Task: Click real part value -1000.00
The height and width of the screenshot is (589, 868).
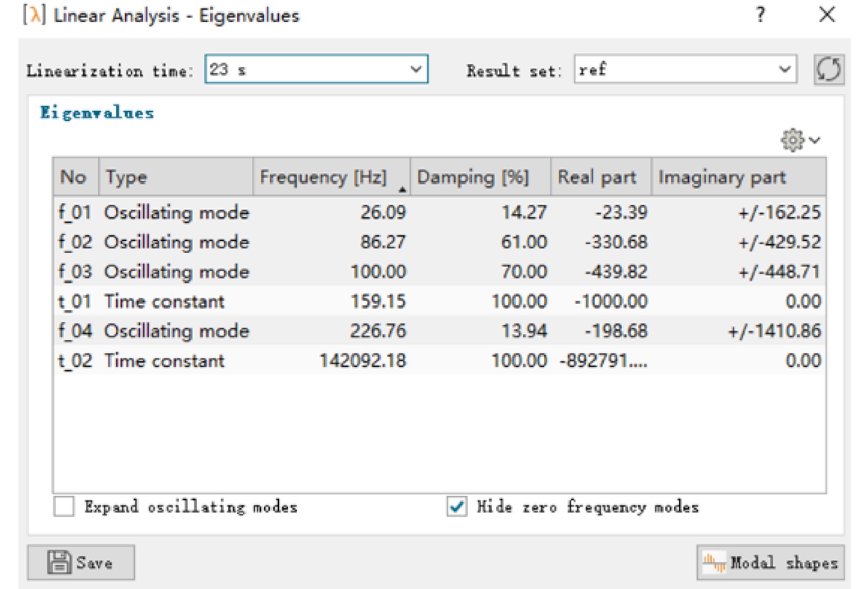Action: pyautogui.click(x=611, y=301)
